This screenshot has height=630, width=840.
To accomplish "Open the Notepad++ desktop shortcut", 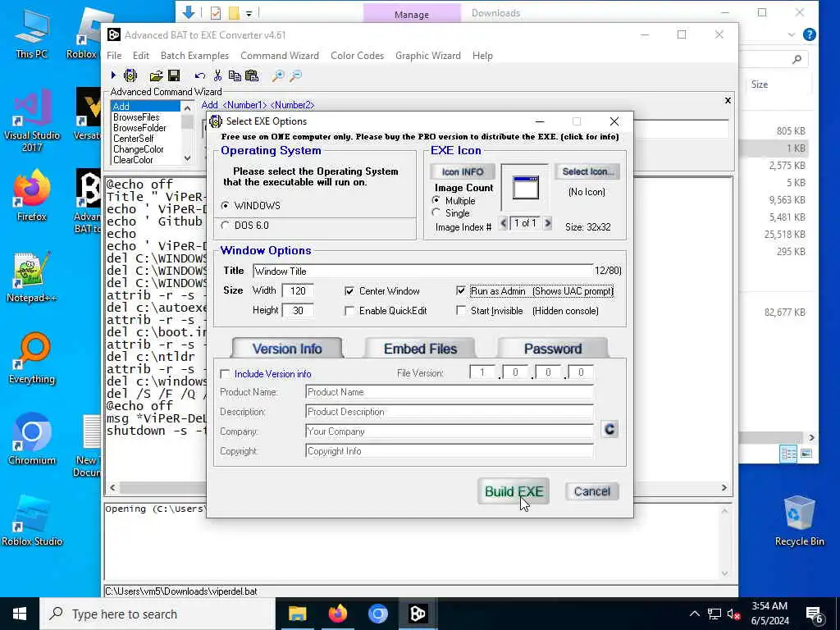I will pos(32,277).
